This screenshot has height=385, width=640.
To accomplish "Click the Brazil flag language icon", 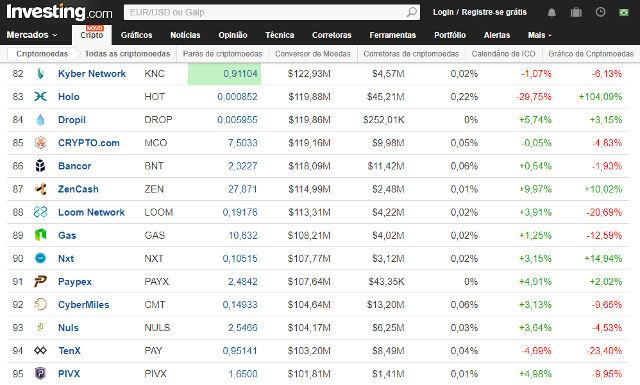I will 623,12.
